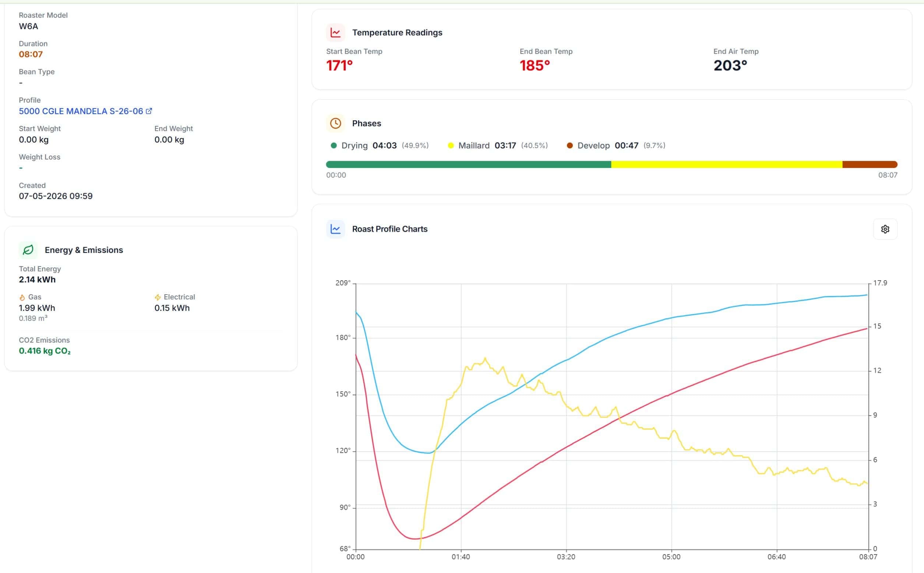Click the Electrical lightning bolt icon
The image size is (924, 573).
click(158, 298)
